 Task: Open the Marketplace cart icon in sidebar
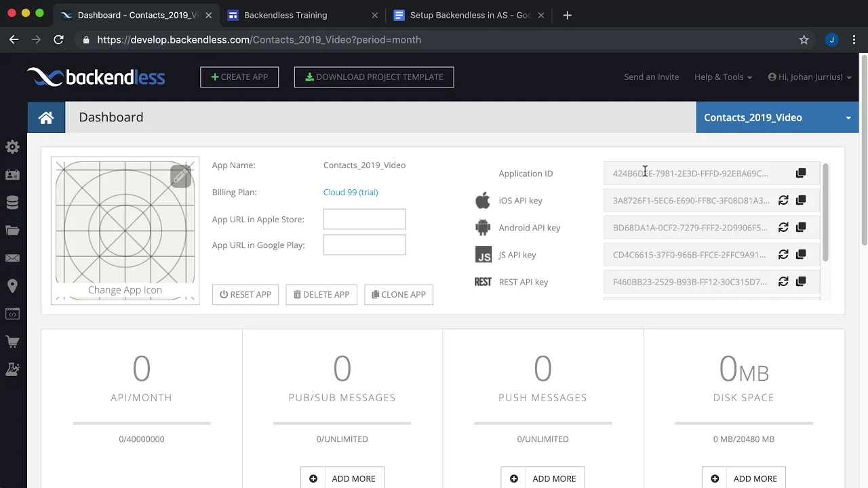(x=12, y=342)
